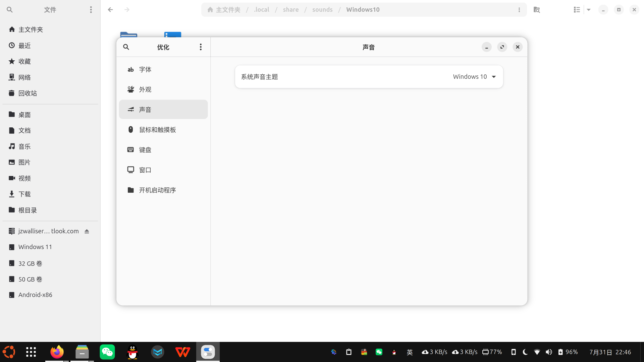The height and width of the screenshot is (362, 644).
Task: Go forward in the Files window
Action: pos(127,10)
